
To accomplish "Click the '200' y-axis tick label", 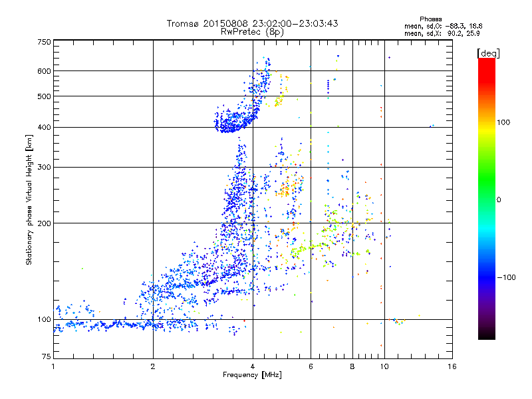I will click(x=45, y=223).
